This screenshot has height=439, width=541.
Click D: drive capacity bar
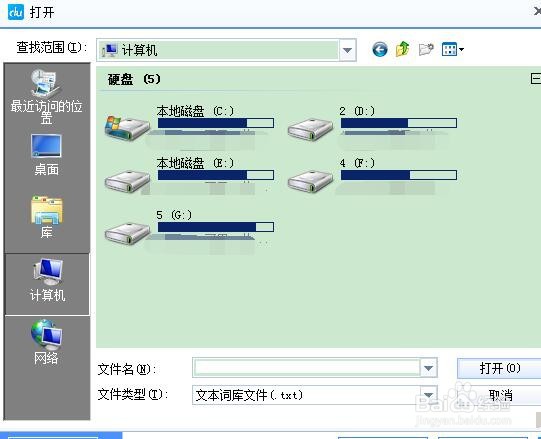click(x=399, y=123)
